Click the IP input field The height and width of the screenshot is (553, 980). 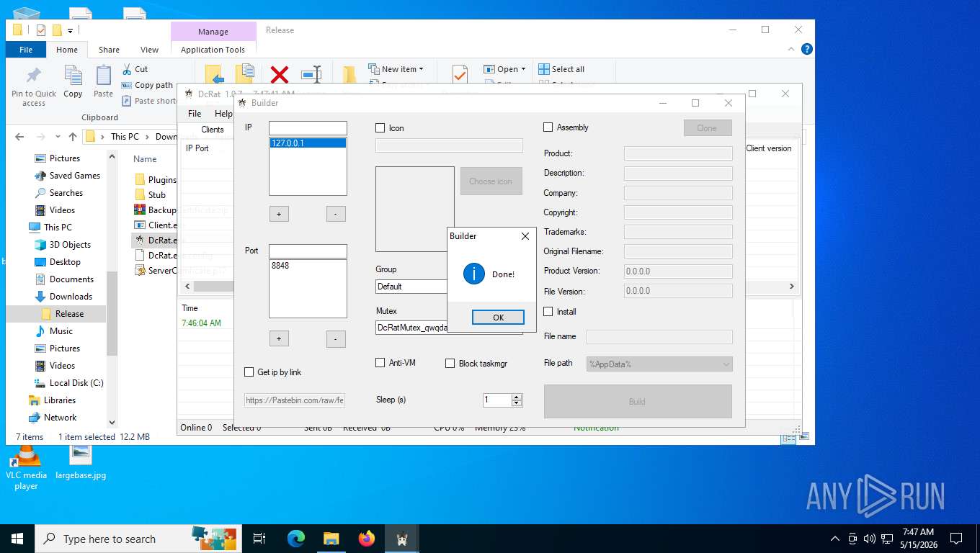pyautogui.click(x=308, y=128)
